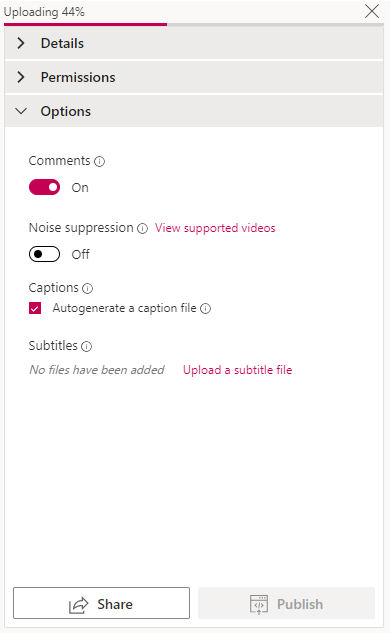Viewport: 390px width, 633px height.
Task: Enable the Noise suppression toggle
Action: click(44, 254)
